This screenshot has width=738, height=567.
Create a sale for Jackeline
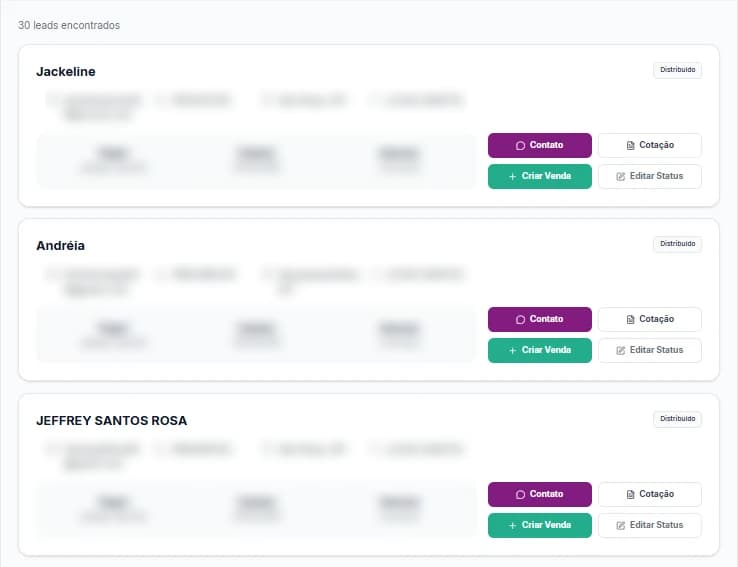(x=540, y=176)
